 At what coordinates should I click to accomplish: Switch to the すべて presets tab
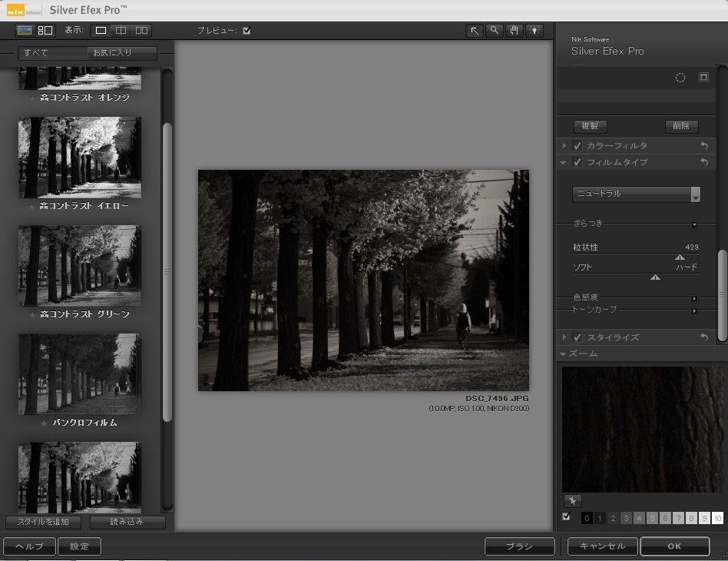pos(52,53)
